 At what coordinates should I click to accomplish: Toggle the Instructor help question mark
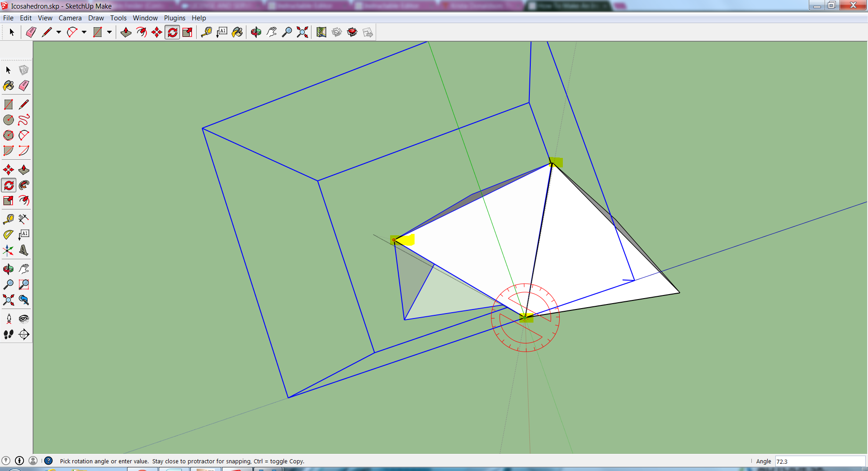48,461
